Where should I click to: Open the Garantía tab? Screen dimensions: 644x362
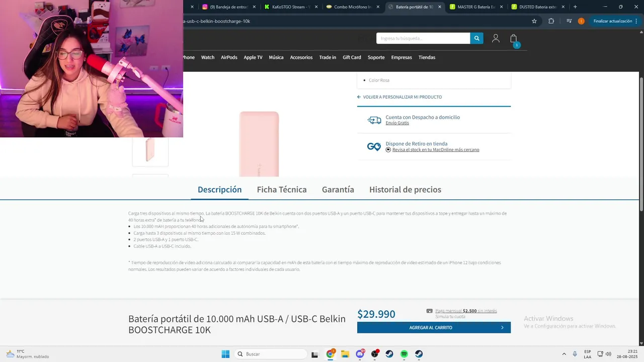338,190
